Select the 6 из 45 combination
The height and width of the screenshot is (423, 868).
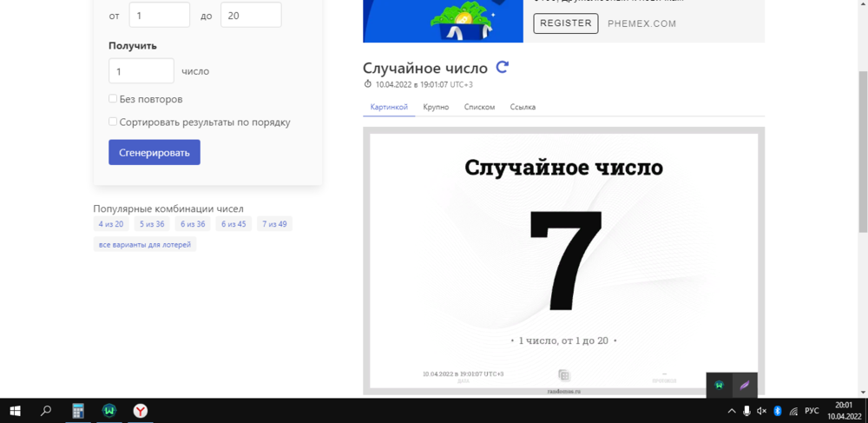pyautogui.click(x=233, y=224)
